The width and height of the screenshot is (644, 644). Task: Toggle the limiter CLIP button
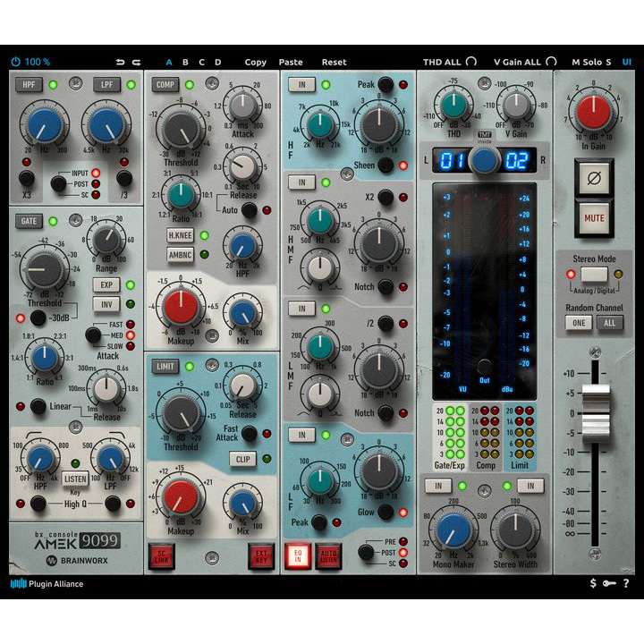242,459
